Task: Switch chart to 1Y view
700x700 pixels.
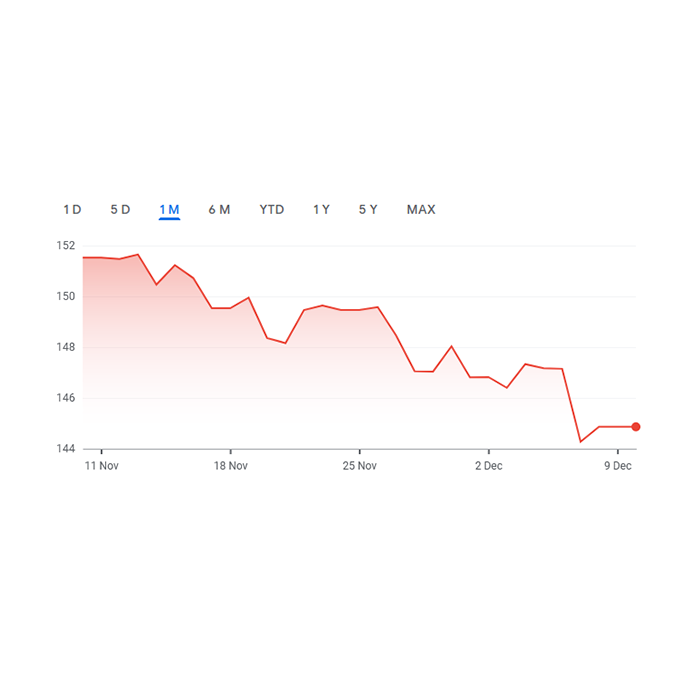Action: tap(321, 210)
